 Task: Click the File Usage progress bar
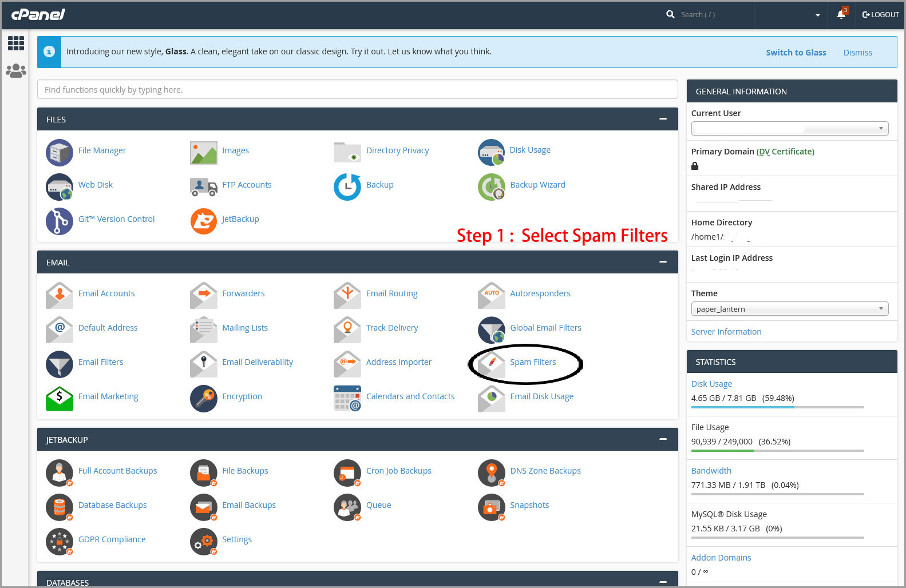tap(778, 451)
